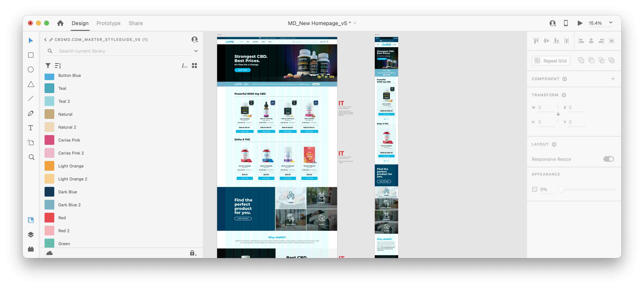Align right edges icon
This screenshot has width=644, height=288.
coord(601,41)
